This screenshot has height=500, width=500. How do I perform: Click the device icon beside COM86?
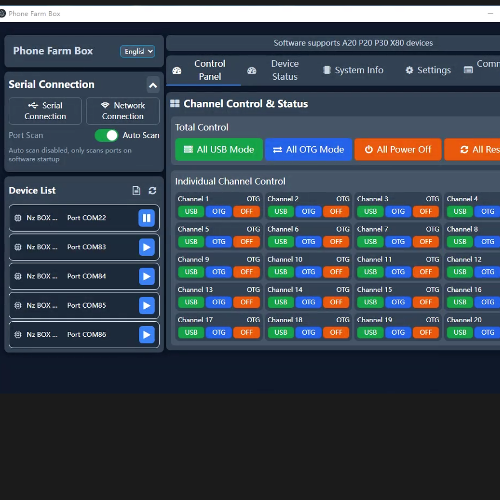pyautogui.click(x=18, y=335)
